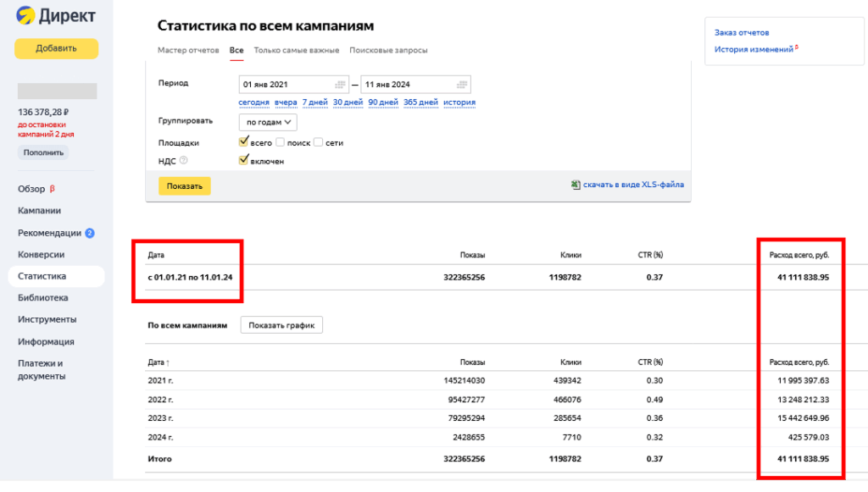868x492 pixels.
Task: Tick the 'сети' platform checkbox
Action: click(x=319, y=142)
